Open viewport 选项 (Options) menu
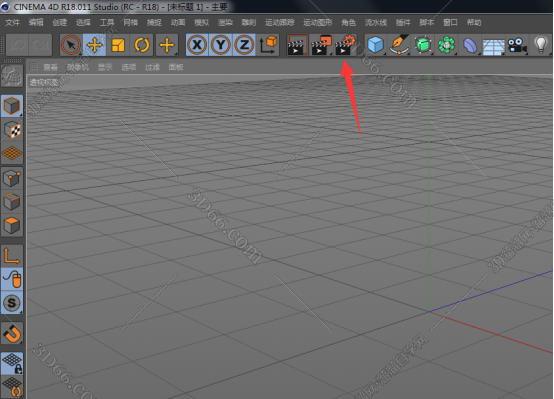 [x=129, y=67]
